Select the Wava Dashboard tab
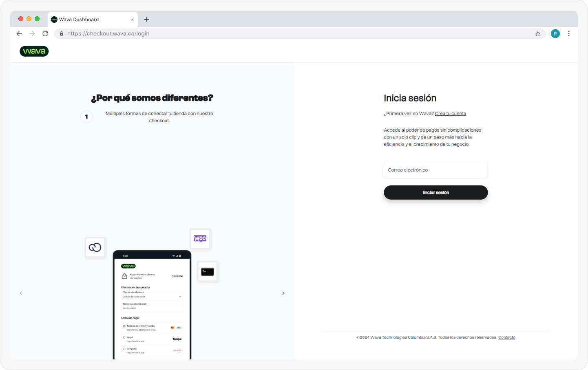This screenshot has width=588, height=370. tap(93, 20)
